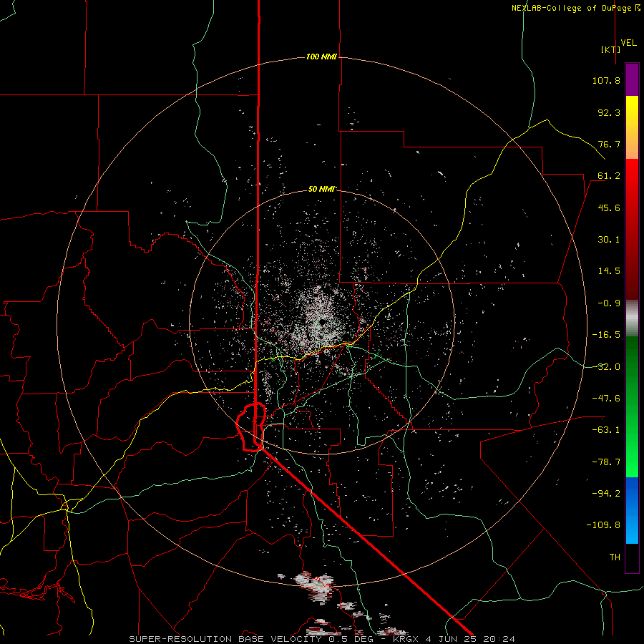
Task: Select the -63.1 velocity scale value
Action: tap(606, 430)
